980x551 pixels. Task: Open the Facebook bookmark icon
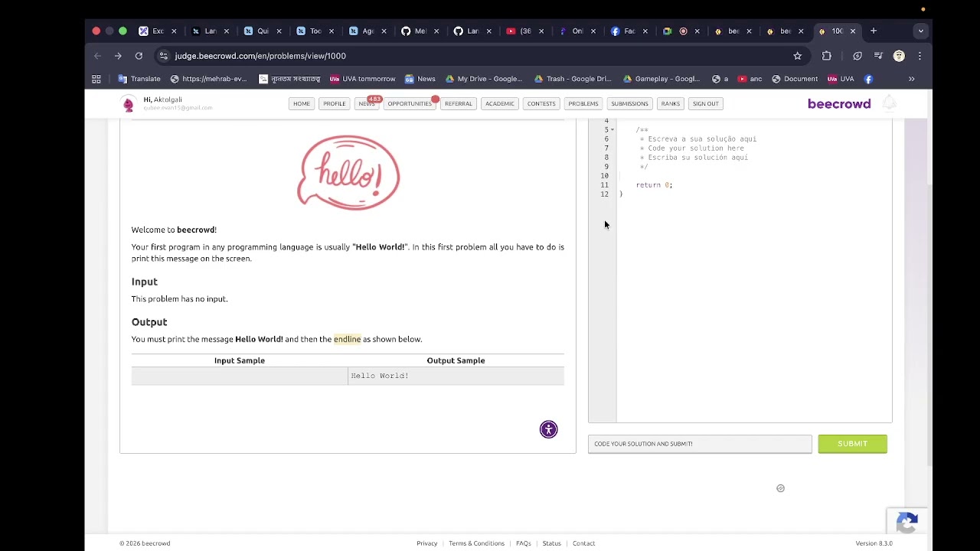pos(868,79)
